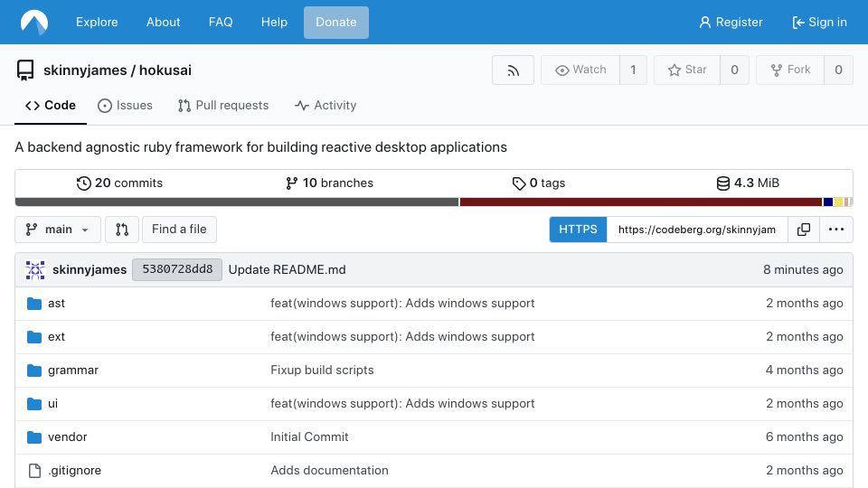This screenshot has width=868, height=488.
Task: Fork this repository
Action: point(790,70)
